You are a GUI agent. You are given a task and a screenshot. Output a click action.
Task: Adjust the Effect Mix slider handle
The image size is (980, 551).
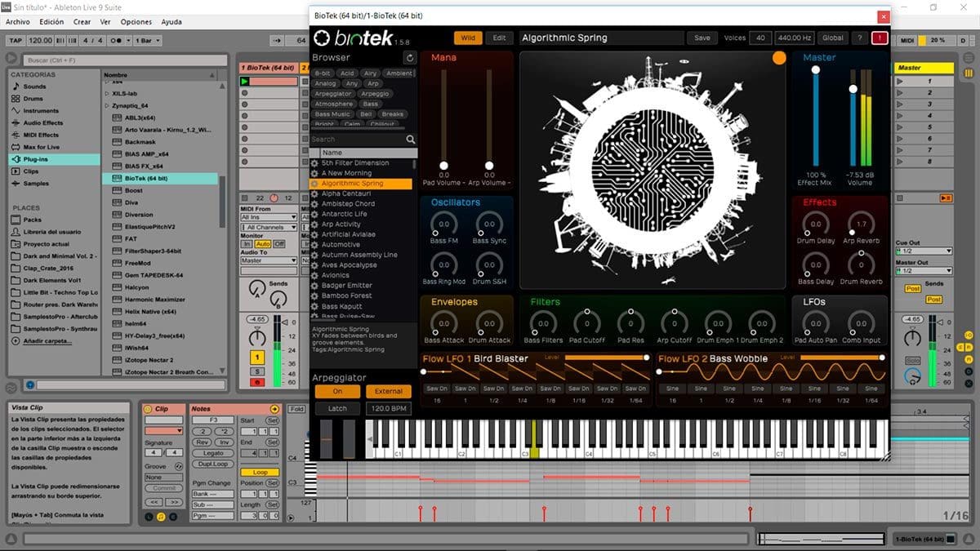coord(815,71)
